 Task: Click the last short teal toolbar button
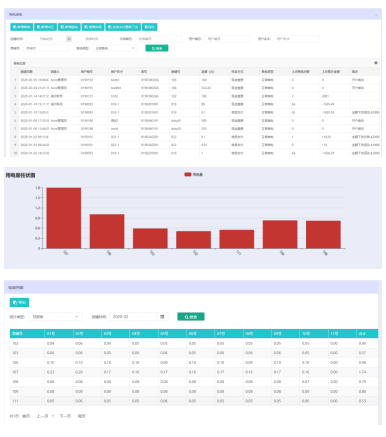tap(150, 27)
